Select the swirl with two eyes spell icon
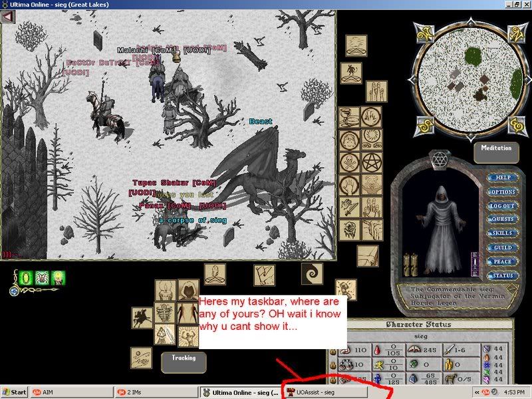532x399 pixels. (372, 140)
